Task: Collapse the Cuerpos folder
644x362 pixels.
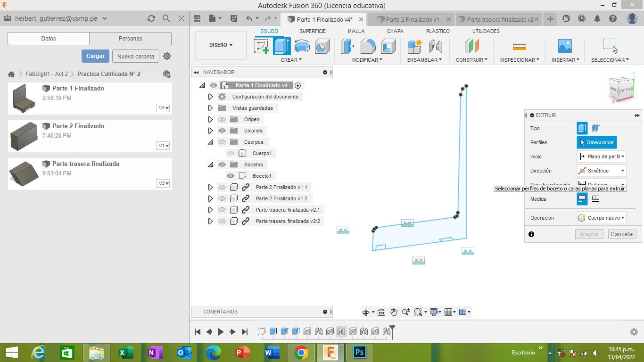Action: tap(211, 142)
